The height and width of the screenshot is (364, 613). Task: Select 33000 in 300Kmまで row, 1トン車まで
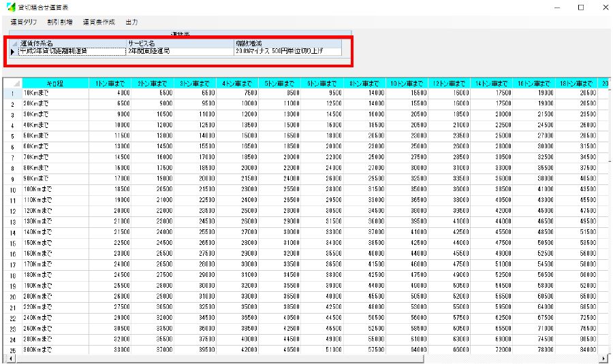pyautogui.click(x=110, y=350)
